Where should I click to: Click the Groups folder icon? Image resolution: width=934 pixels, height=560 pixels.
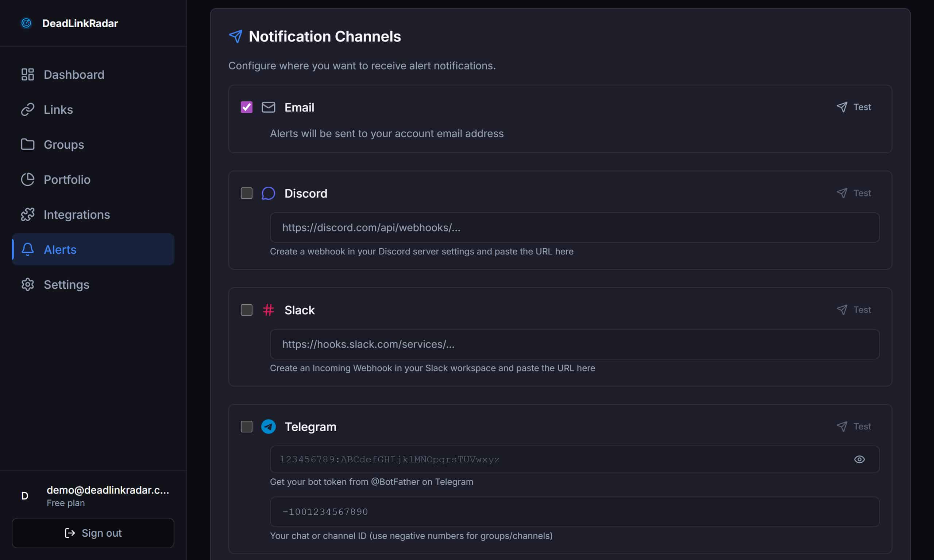pos(28,144)
